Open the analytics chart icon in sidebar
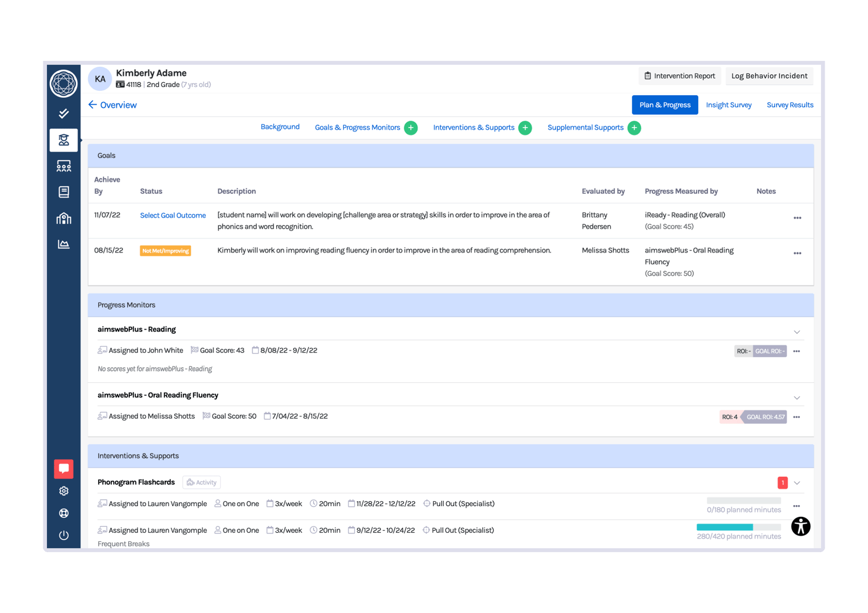 64,244
